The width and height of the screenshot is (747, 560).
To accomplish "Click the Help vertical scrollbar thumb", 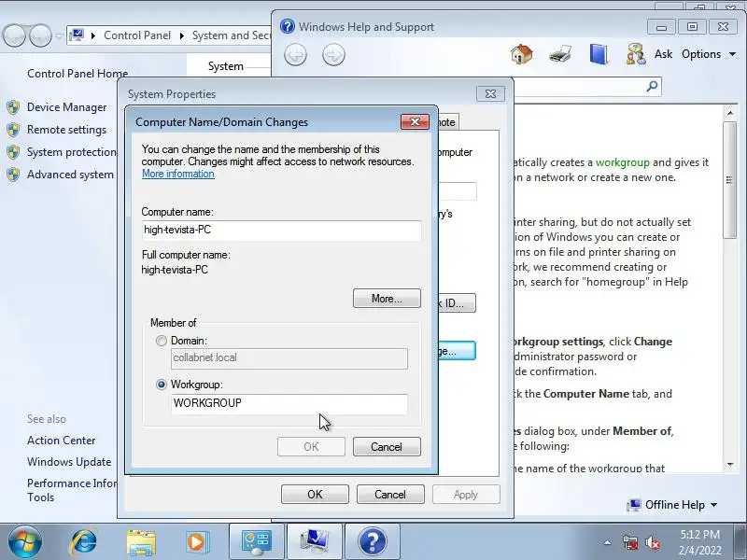I will coord(730,179).
